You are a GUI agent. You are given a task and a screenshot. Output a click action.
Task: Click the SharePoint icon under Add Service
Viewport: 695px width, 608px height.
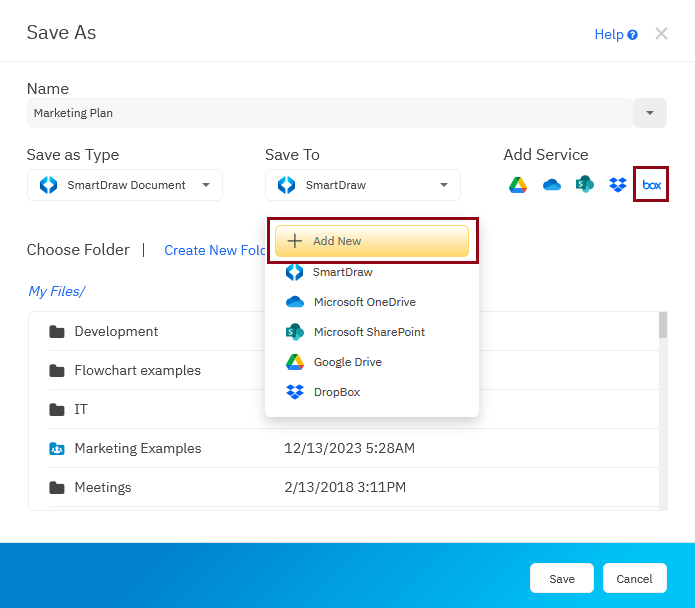[x=585, y=185]
